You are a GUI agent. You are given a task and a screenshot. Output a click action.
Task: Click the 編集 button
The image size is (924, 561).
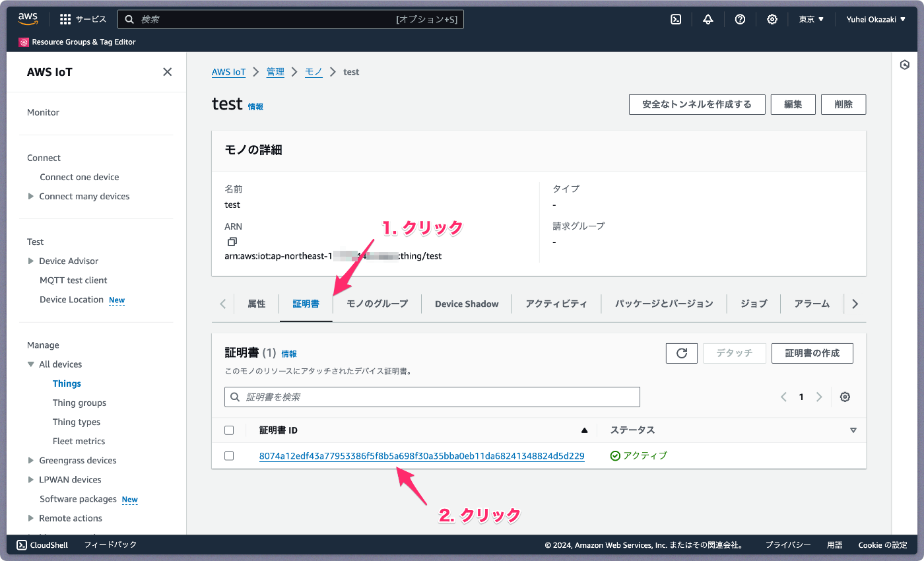click(793, 104)
